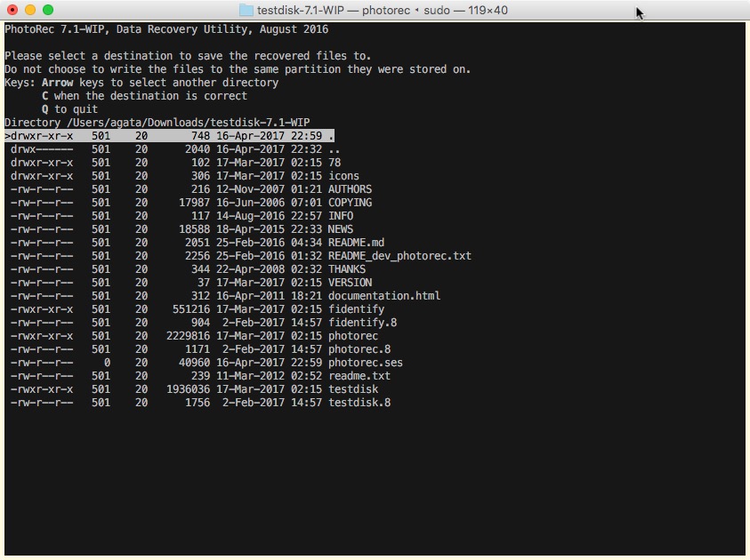The height and width of the screenshot is (560, 750).
Task: Click the folder icon in the title bar
Action: tap(246, 10)
